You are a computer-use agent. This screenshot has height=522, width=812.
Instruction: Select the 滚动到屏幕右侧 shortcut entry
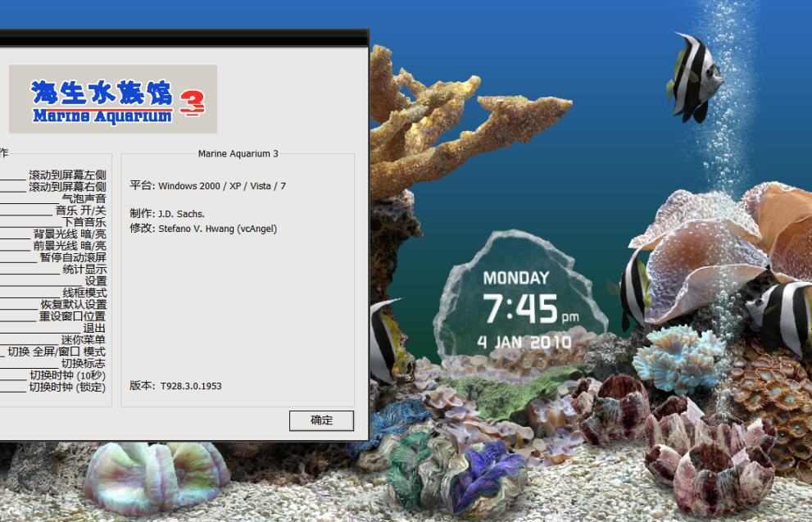pyautogui.click(x=67, y=187)
